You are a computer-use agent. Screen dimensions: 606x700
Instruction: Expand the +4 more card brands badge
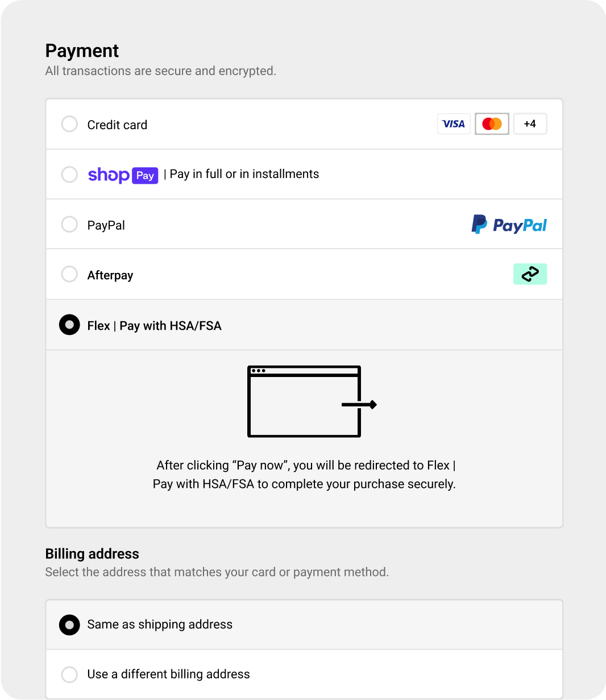[530, 124]
